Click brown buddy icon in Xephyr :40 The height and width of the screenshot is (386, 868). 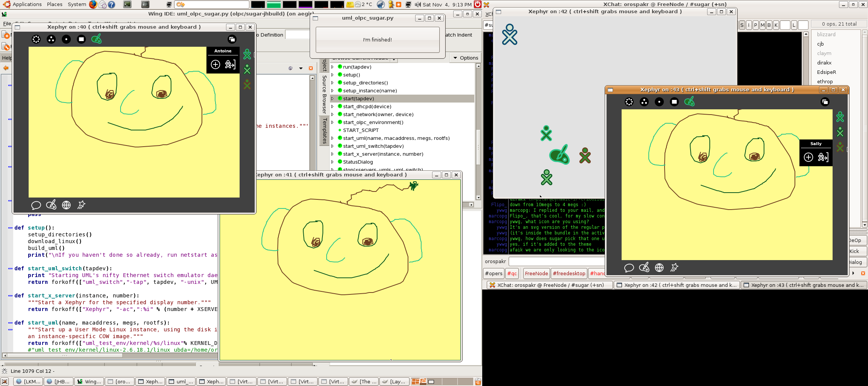point(247,84)
